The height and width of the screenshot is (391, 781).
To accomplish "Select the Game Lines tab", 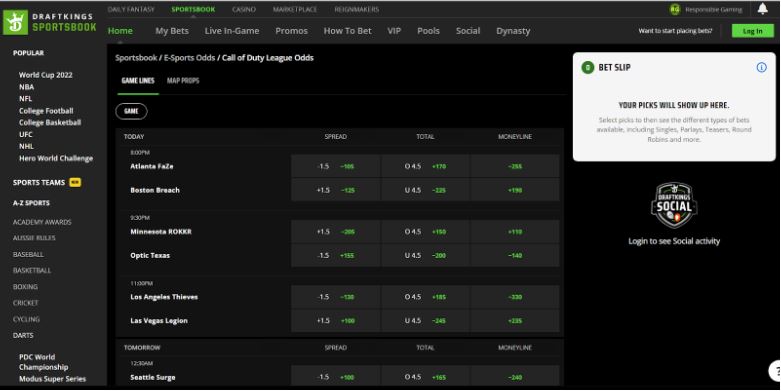I will pos(138,81).
